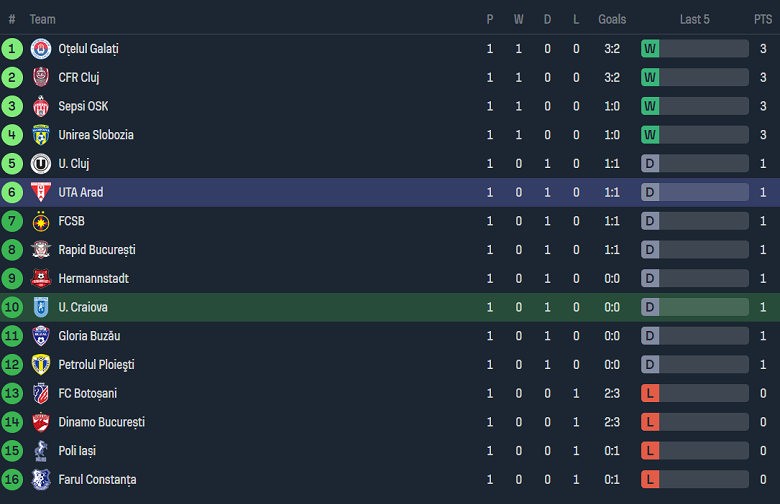Click the Sepsi OSK team logo
Image resolution: width=780 pixels, height=504 pixels.
pos(41,106)
